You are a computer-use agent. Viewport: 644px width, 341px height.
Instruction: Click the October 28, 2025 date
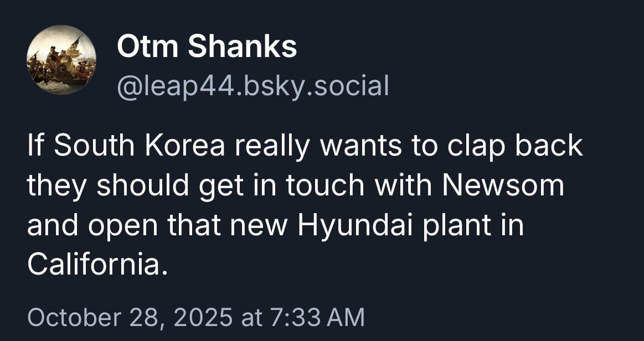130,318
